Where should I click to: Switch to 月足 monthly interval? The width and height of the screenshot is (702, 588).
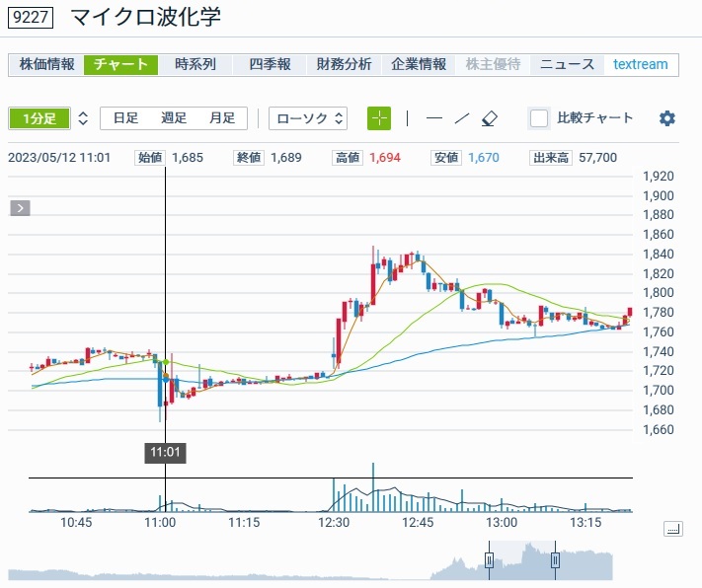222,118
